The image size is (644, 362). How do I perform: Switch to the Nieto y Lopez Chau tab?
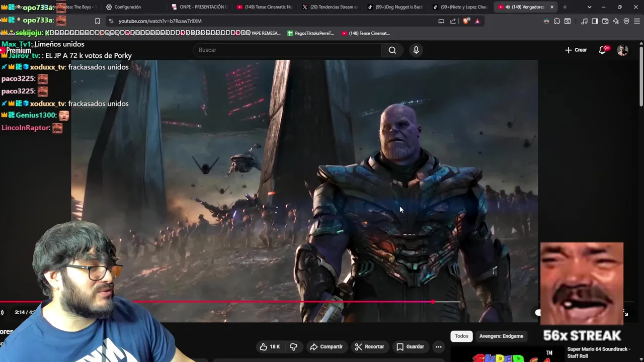pyautogui.click(x=460, y=7)
